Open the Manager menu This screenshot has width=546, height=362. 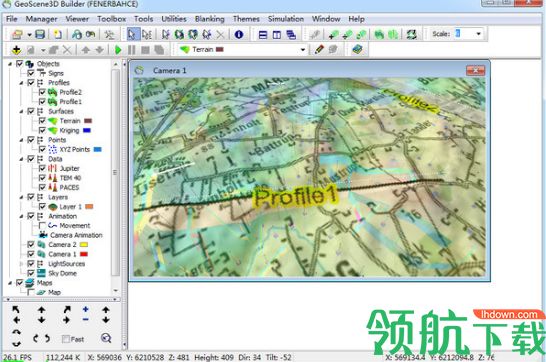(x=41, y=19)
